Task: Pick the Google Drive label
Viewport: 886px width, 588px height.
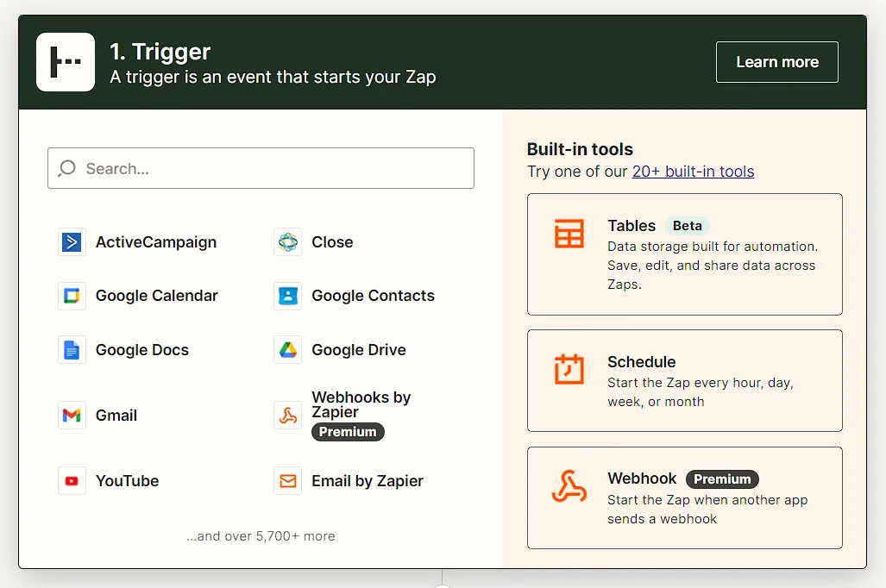Action: point(359,350)
